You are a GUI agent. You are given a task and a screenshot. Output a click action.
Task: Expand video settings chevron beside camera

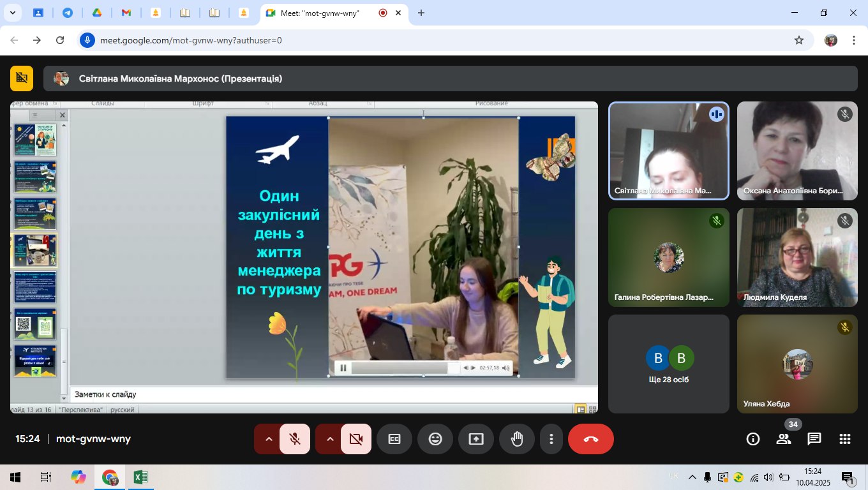pos(330,439)
